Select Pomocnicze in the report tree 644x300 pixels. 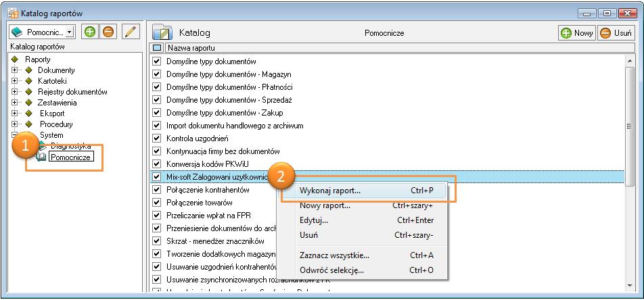70,157
